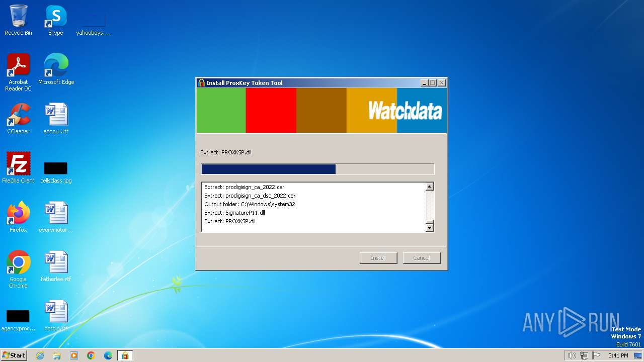Open the volume control tray icon
Image resolution: width=644 pixels, height=362 pixels.
pyautogui.click(x=572, y=355)
